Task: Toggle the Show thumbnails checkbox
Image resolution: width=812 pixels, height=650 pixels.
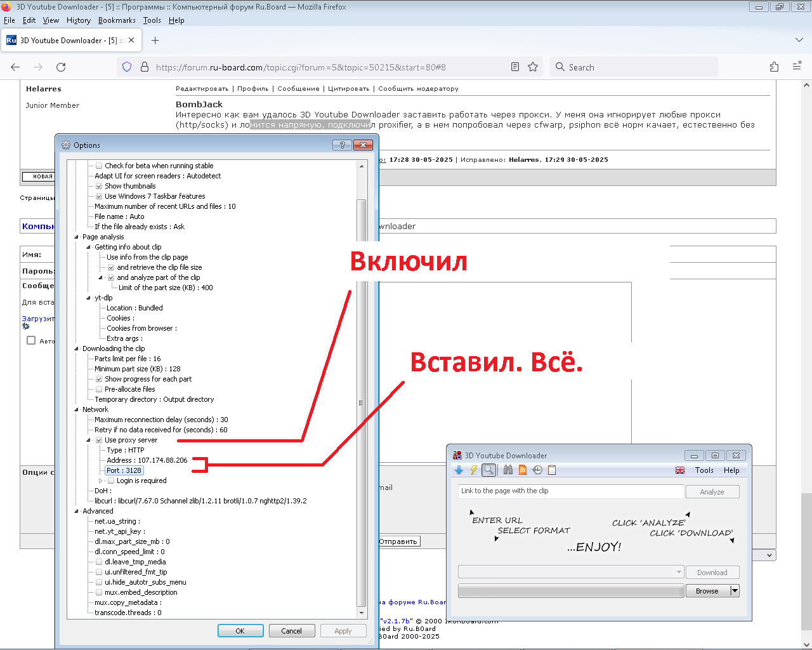Action: click(x=99, y=186)
